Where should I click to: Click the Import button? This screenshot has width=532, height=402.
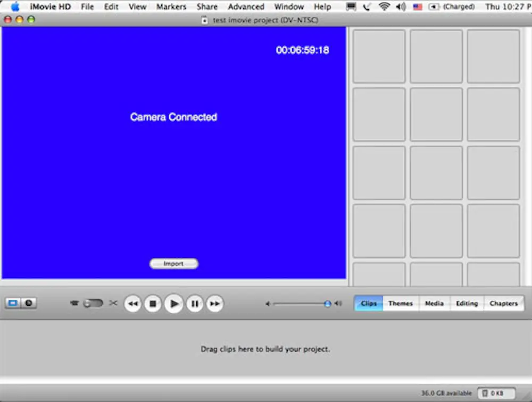pos(174,263)
